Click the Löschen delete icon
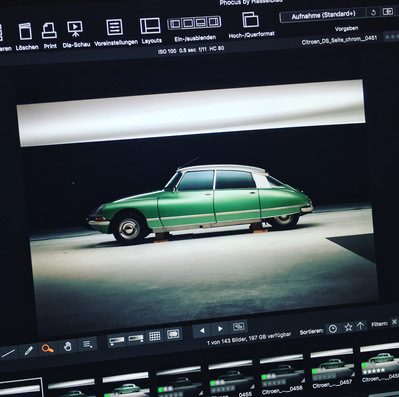This screenshot has height=397, width=399. 25,32
